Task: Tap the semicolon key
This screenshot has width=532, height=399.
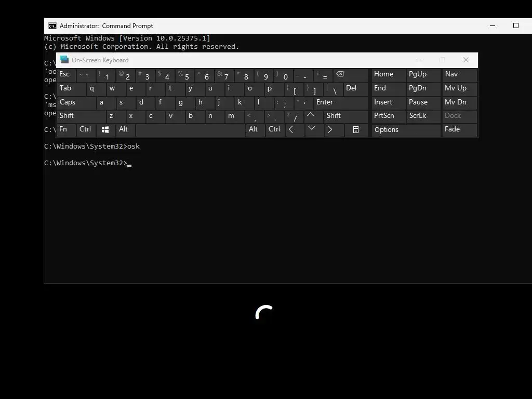Action: 284,103
